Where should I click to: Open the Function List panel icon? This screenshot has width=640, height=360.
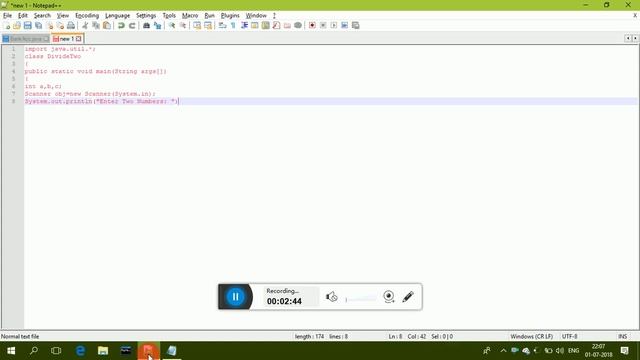[276, 25]
